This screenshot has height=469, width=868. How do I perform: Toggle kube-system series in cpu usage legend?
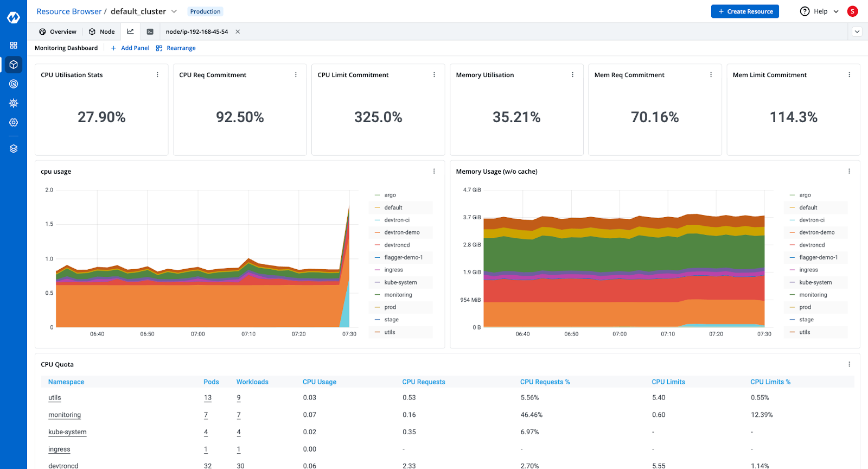(x=401, y=282)
